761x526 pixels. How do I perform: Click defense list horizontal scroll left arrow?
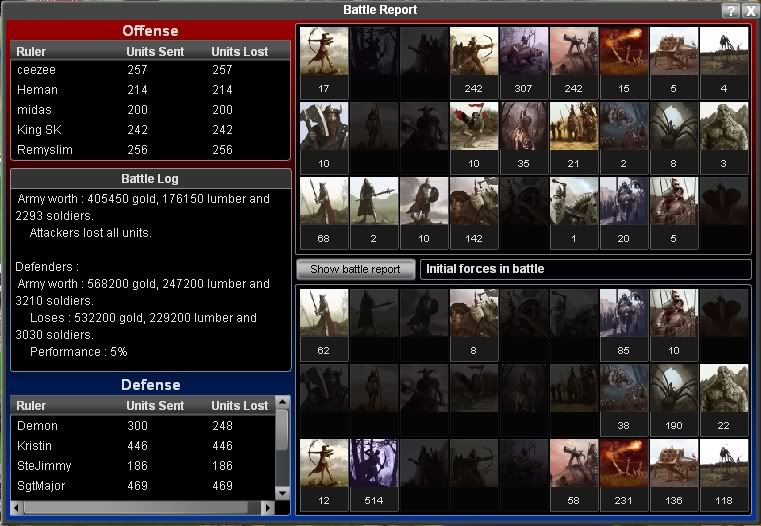[17, 508]
